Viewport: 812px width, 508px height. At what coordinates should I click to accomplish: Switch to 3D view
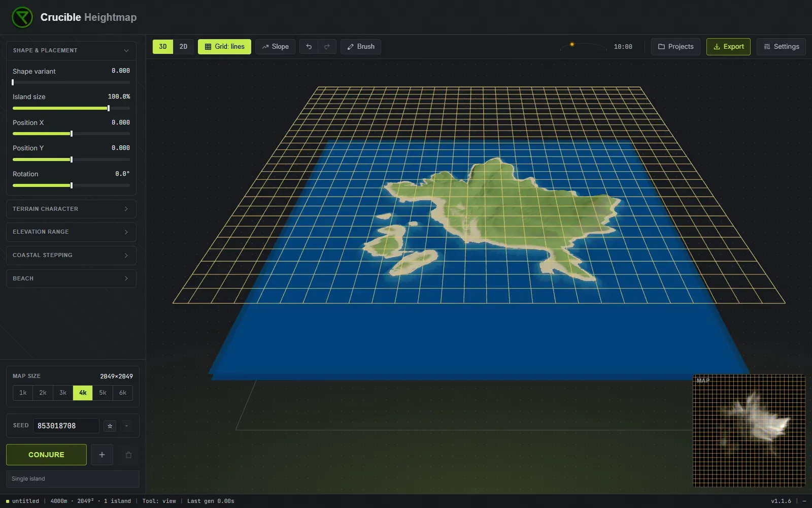(x=163, y=47)
